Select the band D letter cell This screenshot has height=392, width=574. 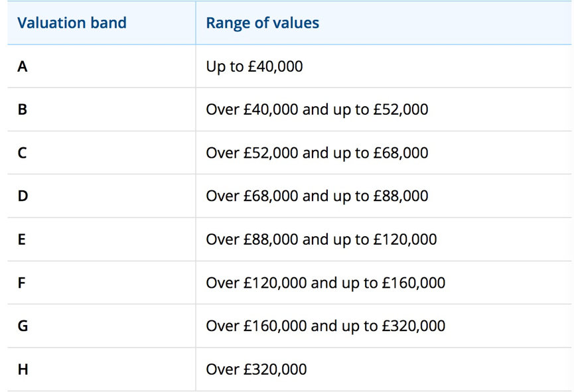[23, 196]
